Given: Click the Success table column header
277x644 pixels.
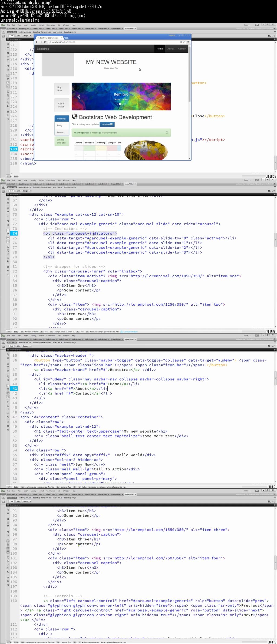Looking at the screenshot, I should pyautogui.click(x=89, y=143).
